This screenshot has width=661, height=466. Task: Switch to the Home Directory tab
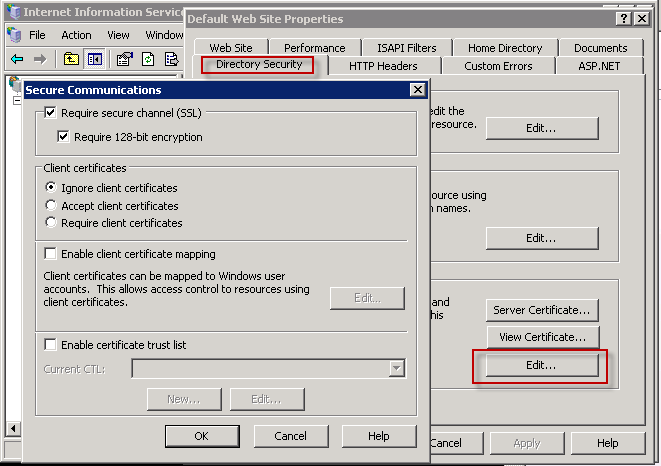[x=505, y=48]
